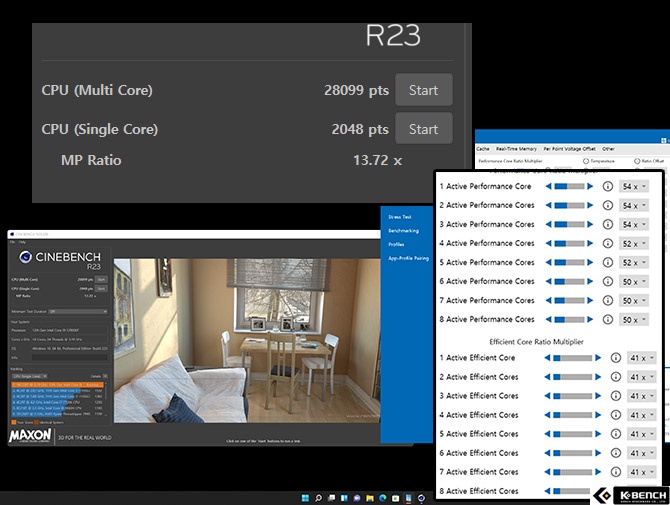Open 4 Active Performance Cores 52x dropdown
Viewport: 670px width, 505px height.
pos(634,244)
